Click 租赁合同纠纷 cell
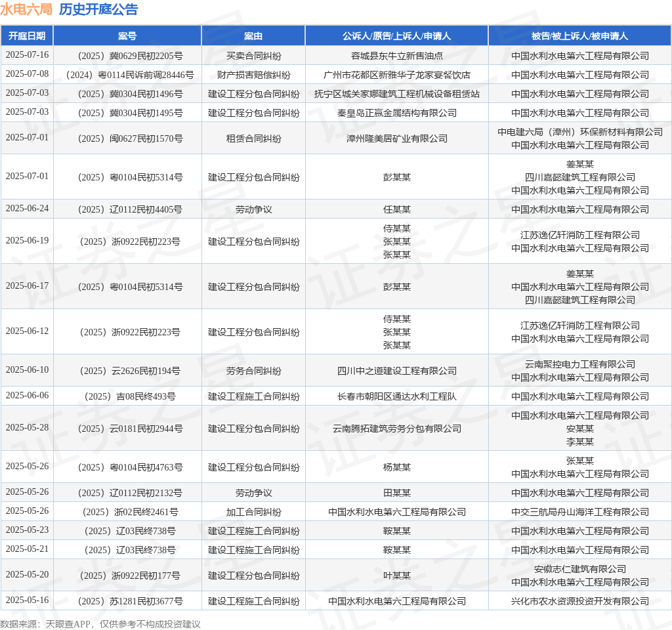 pos(253,139)
